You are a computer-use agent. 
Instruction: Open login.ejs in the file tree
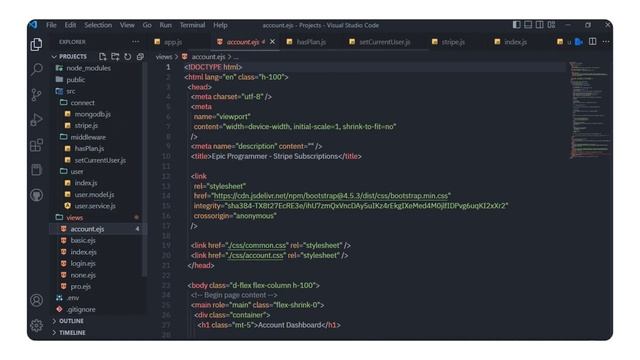tap(83, 264)
